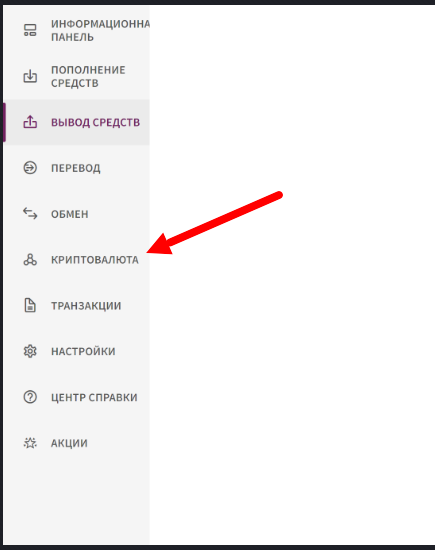Open the Информационная панель menu item
The height and width of the screenshot is (550, 435).
click(76, 31)
